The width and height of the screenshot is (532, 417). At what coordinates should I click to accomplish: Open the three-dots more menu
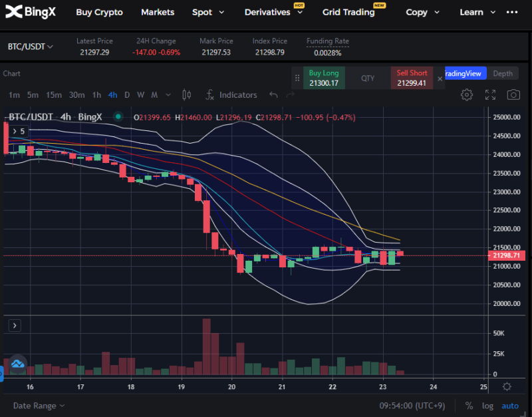click(512, 12)
